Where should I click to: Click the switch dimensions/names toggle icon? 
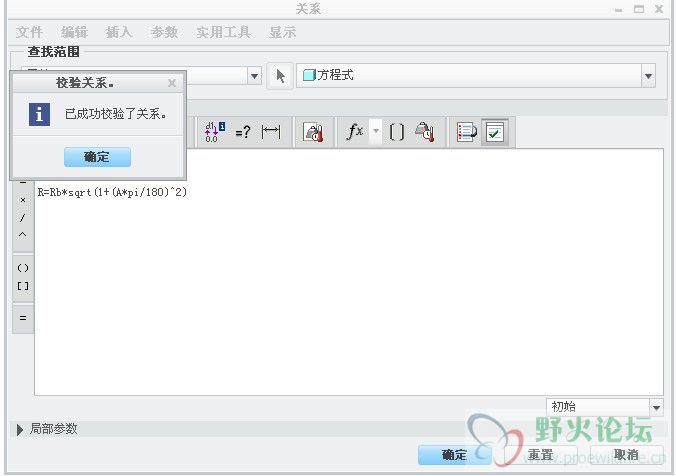214,132
